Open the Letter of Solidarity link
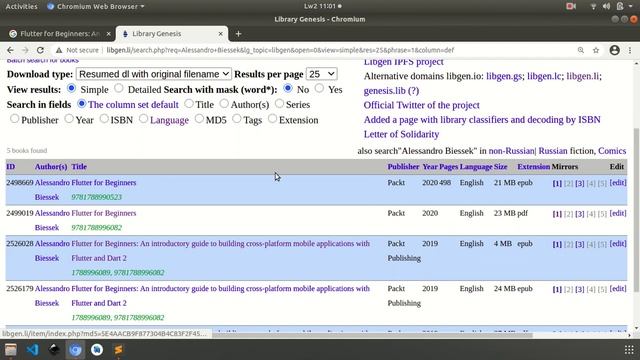Screen dimensions: 640x360 (401, 134)
